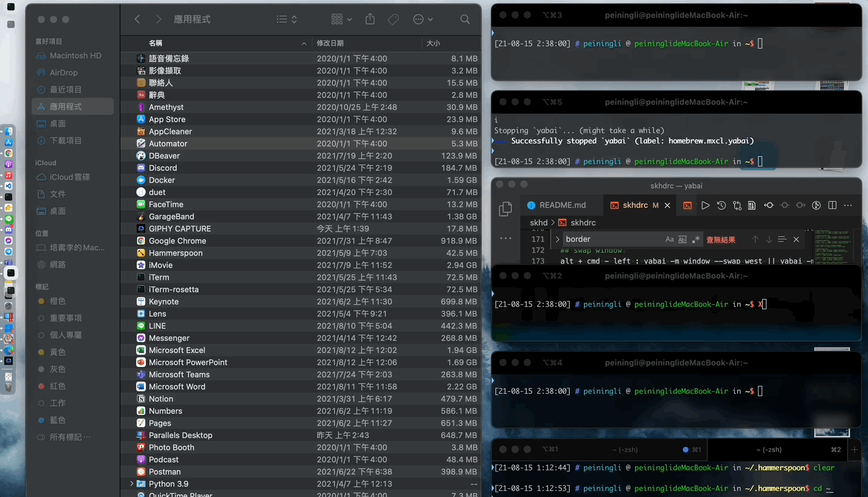Toggle Match Case in the find box
Screen dimensions: 868x497
pos(669,239)
